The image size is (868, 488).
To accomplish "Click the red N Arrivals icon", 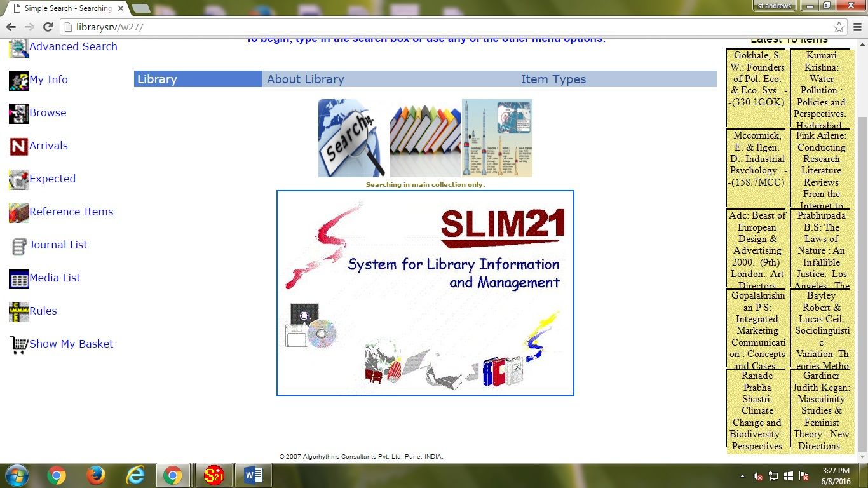I will point(19,146).
